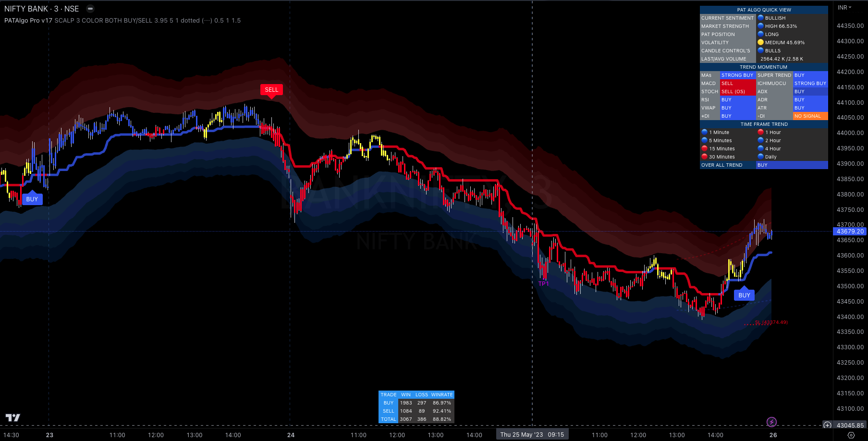Viewport: 868px width, 441px height.
Task: Click the date 24 label on time axis
Action: pos(291,435)
